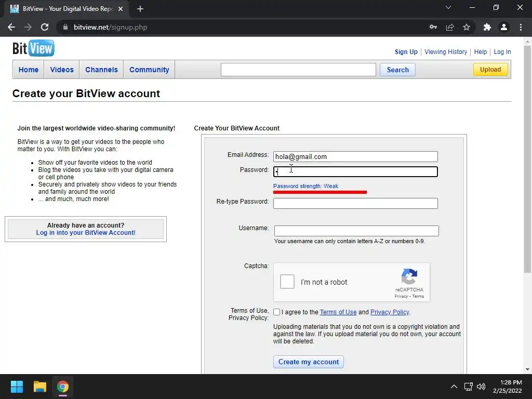The height and width of the screenshot is (399, 532).
Task: Click the scrollbar up arrow
Action: click(x=527, y=42)
